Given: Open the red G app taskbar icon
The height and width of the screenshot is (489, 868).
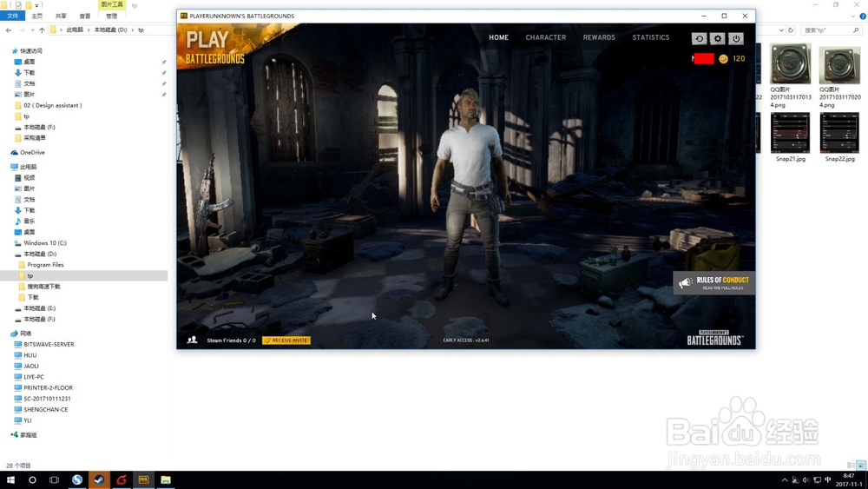Looking at the screenshot, I should (x=122, y=479).
